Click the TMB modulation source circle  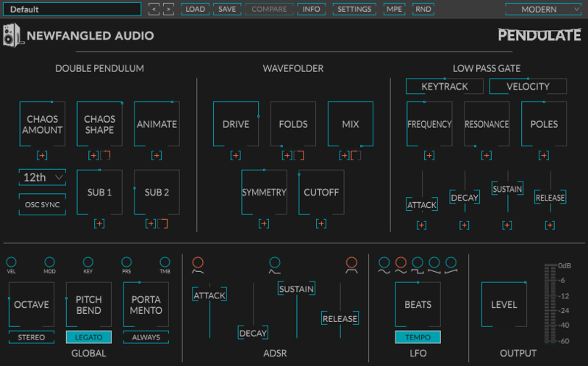tap(165, 262)
